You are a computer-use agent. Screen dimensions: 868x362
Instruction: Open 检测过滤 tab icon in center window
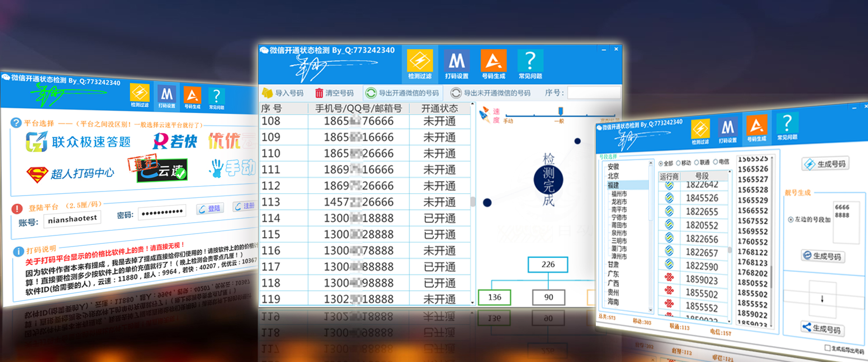coord(420,64)
